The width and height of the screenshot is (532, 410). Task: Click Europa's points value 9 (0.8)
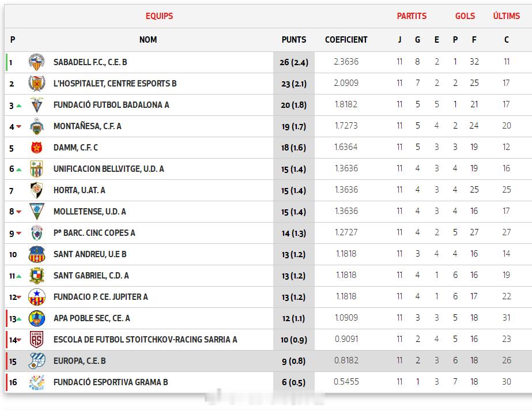294,362
